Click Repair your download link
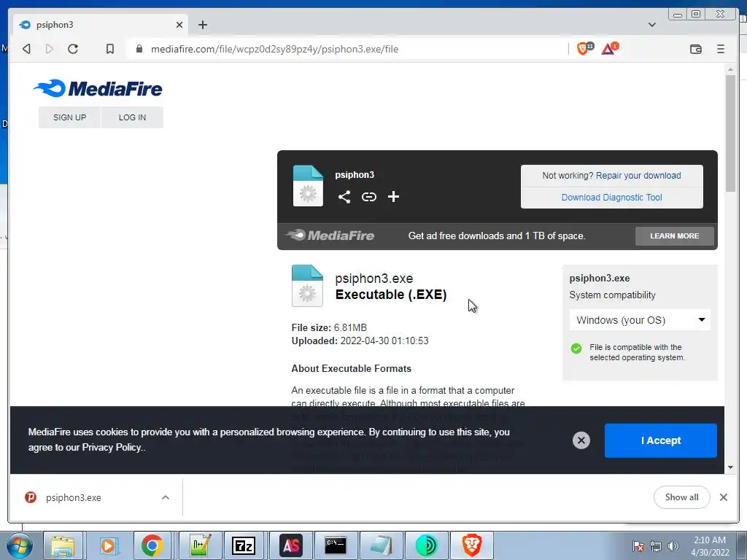 [x=638, y=176]
